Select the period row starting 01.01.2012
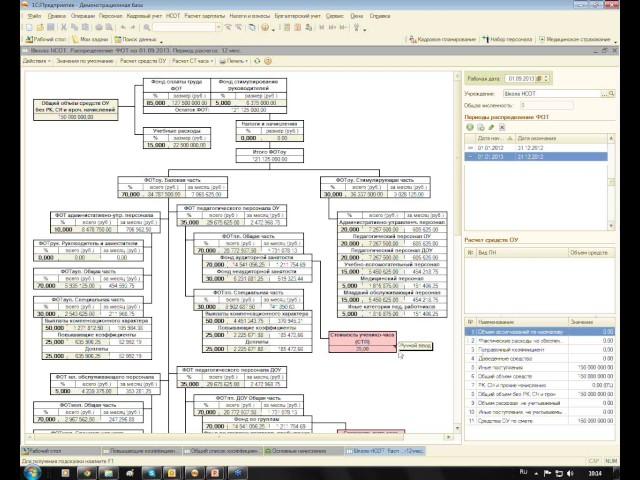640x480 pixels. [x=536, y=148]
